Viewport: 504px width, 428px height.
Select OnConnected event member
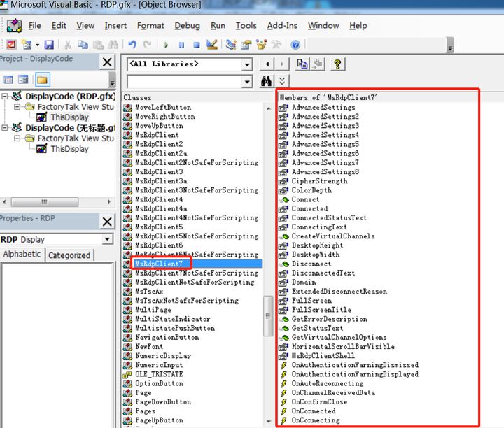point(314,411)
